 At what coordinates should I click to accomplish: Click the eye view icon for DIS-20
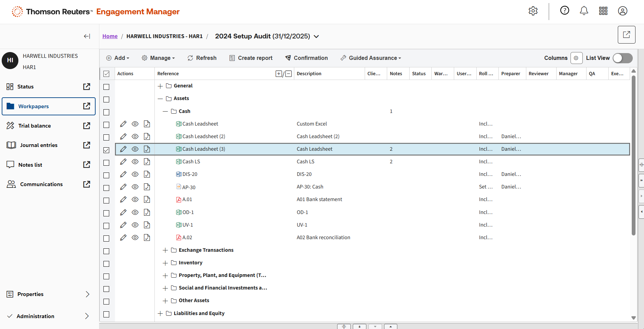(x=135, y=174)
